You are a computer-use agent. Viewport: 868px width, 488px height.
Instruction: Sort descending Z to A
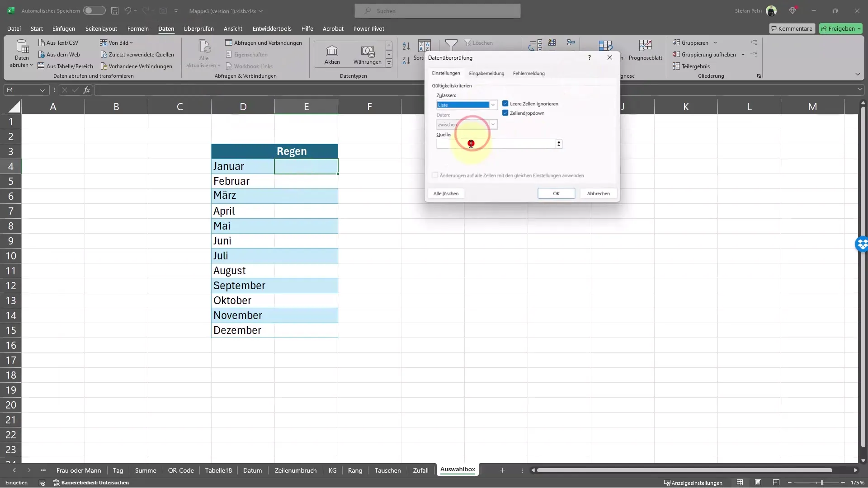[x=406, y=60]
